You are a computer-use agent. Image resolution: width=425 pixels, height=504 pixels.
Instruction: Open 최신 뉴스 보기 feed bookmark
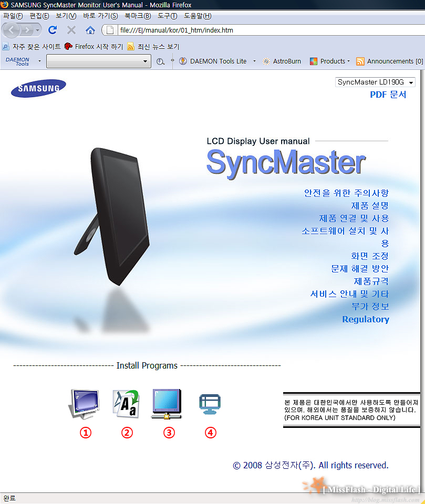[153, 47]
